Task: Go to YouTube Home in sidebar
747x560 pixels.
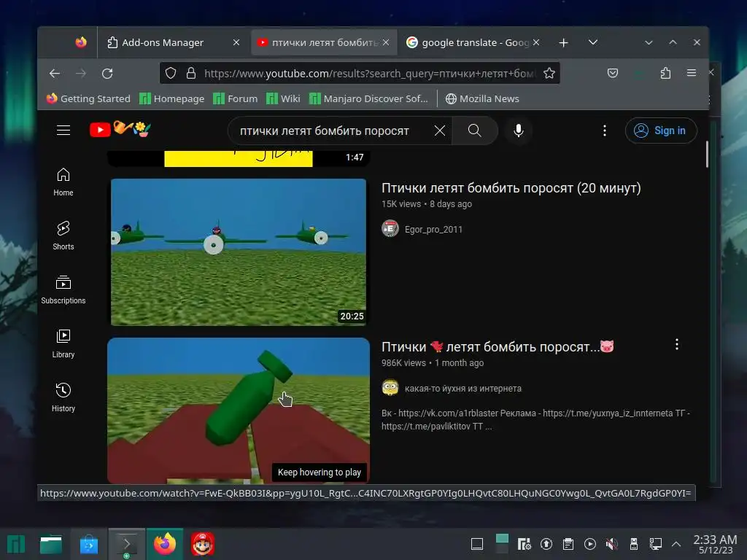Action: 63,182
